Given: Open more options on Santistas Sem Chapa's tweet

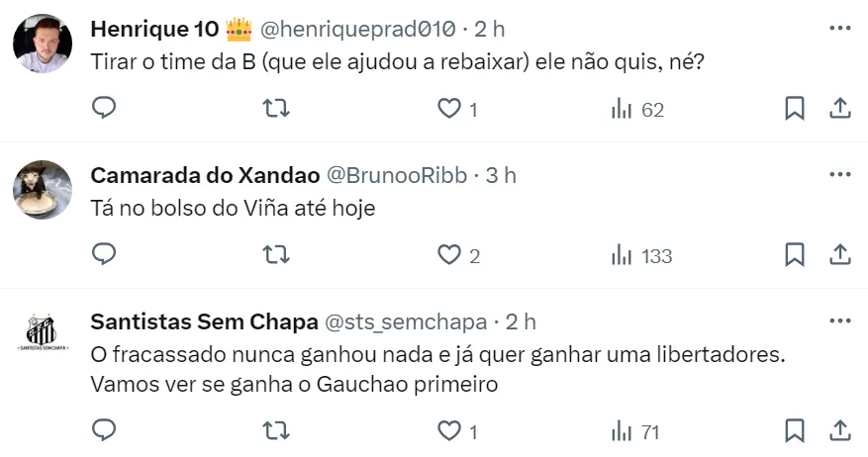Looking at the screenshot, I should 839,321.
